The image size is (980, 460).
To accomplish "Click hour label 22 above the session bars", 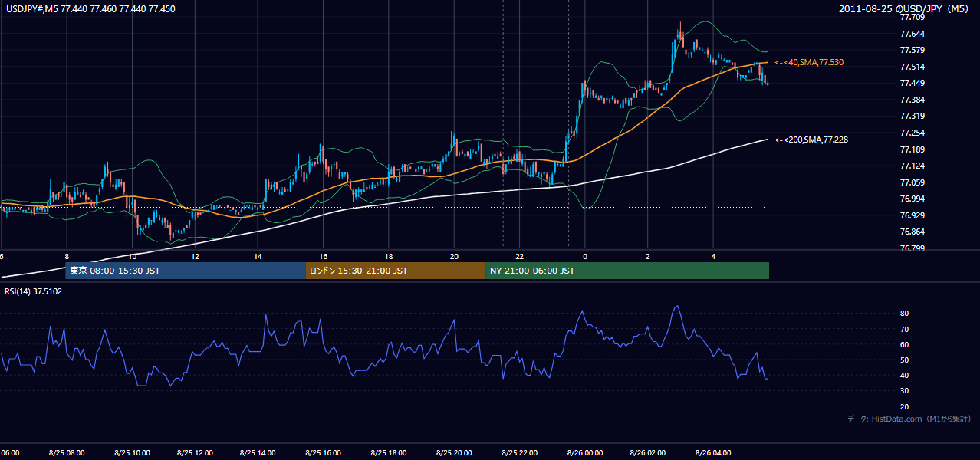I will point(519,257).
